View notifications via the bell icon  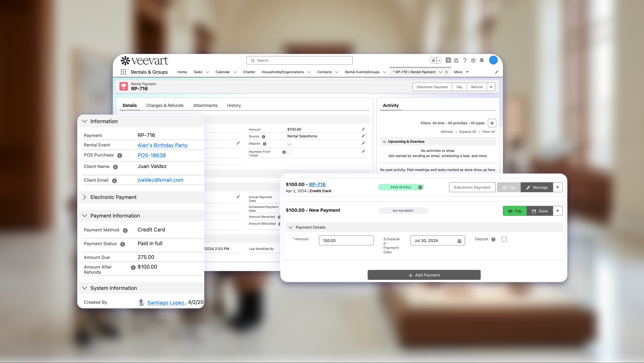point(482,60)
